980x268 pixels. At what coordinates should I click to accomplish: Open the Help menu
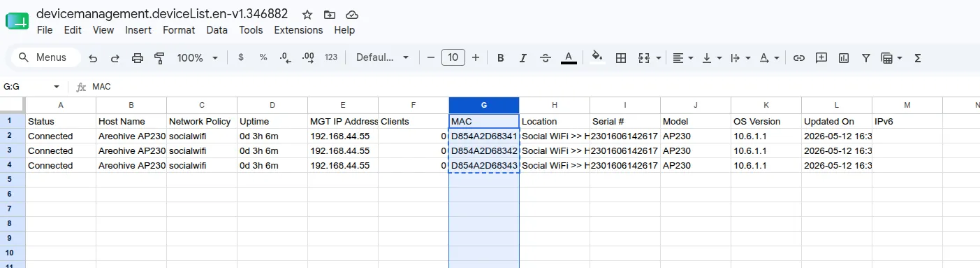tap(344, 30)
